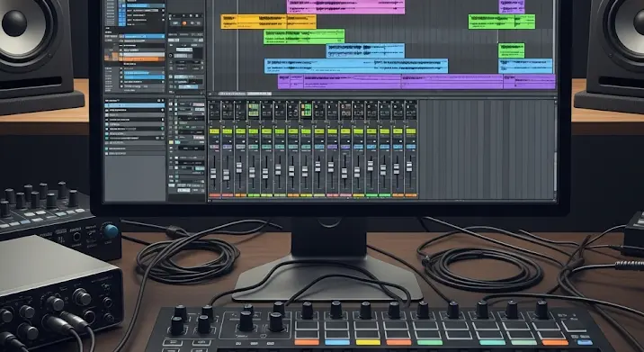Click the small icon in the browser panel header
The width and height of the screenshot is (644, 352).
(159, 100)
